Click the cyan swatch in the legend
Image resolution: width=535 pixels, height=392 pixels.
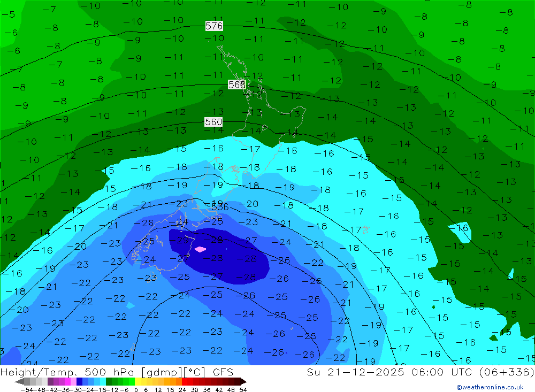point(103,382)
